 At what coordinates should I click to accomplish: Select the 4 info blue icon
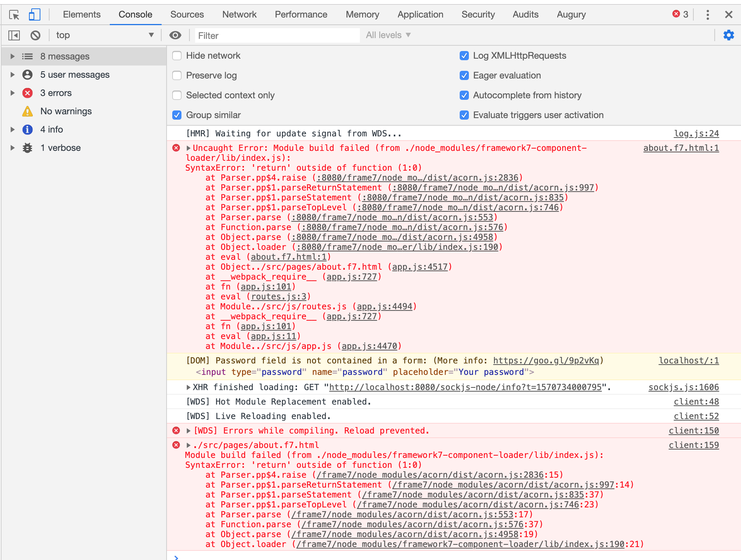point(27,130)
